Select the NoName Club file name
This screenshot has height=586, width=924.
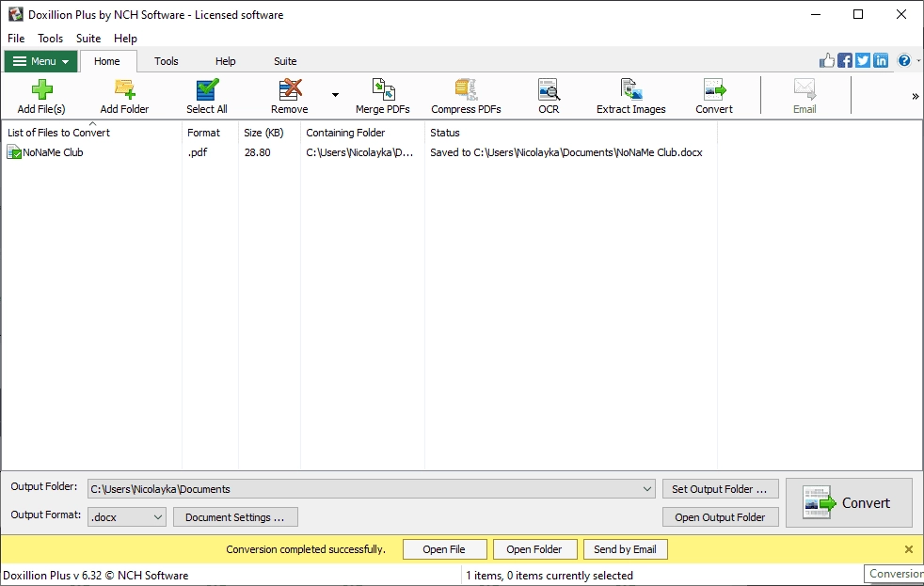pyautogui.click(x=53, y=152)
